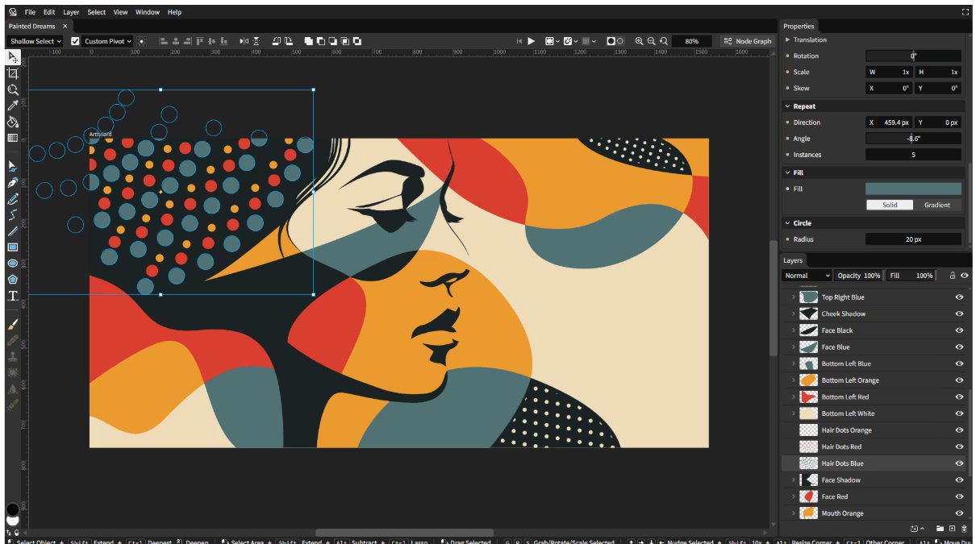Toggle checkbox beside Custom Pivot
This screenshot has height=544, width=980.
tap(76, 41)
